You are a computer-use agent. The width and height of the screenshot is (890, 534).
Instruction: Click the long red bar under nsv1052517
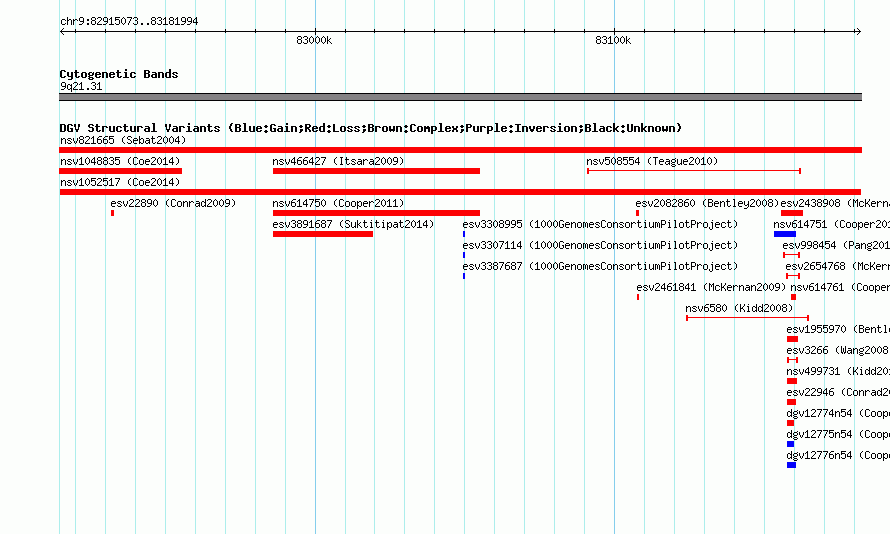coord(460,192)
